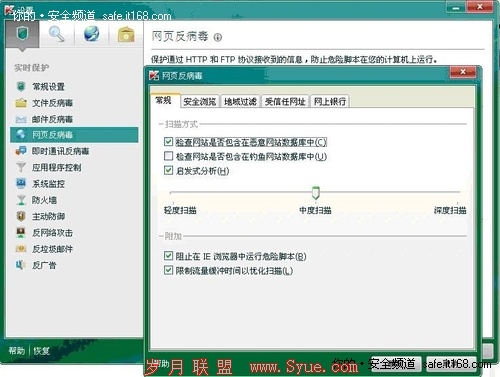
Task: Open the 地域过滤 tab
Action: (240, 101)
